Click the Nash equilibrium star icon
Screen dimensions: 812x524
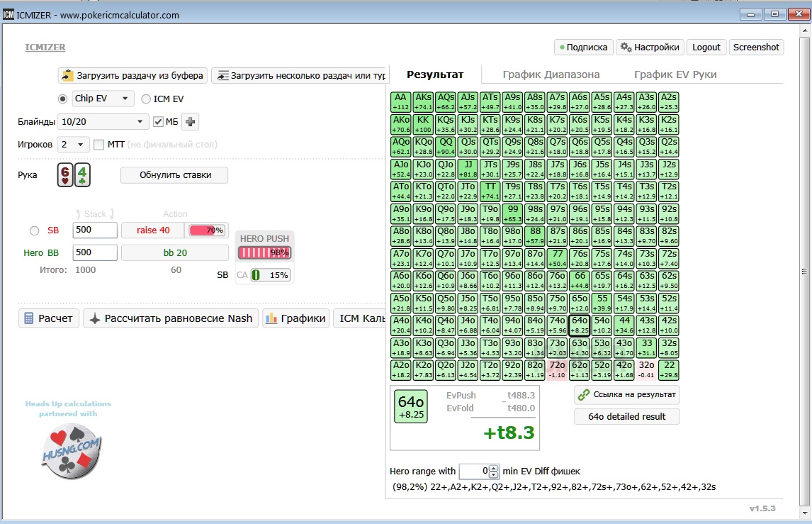tap(94, 319)
